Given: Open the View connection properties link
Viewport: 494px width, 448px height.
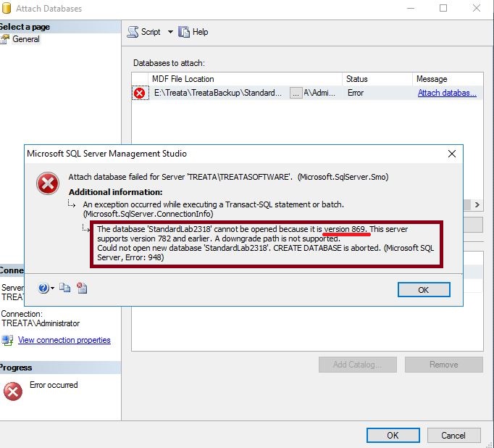Looking at the screenshot, I should coord(64,340).
